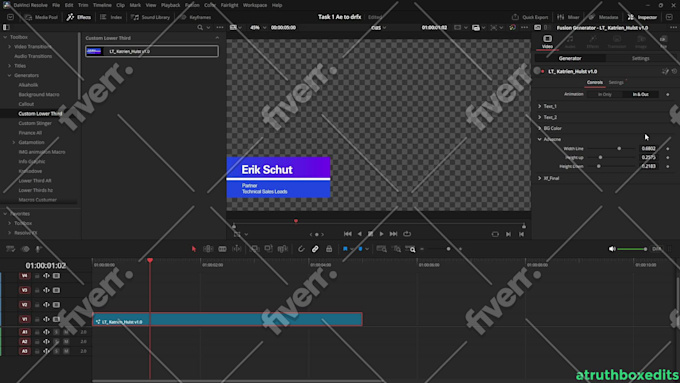Open the Index panel

click(x=111, y=17)
